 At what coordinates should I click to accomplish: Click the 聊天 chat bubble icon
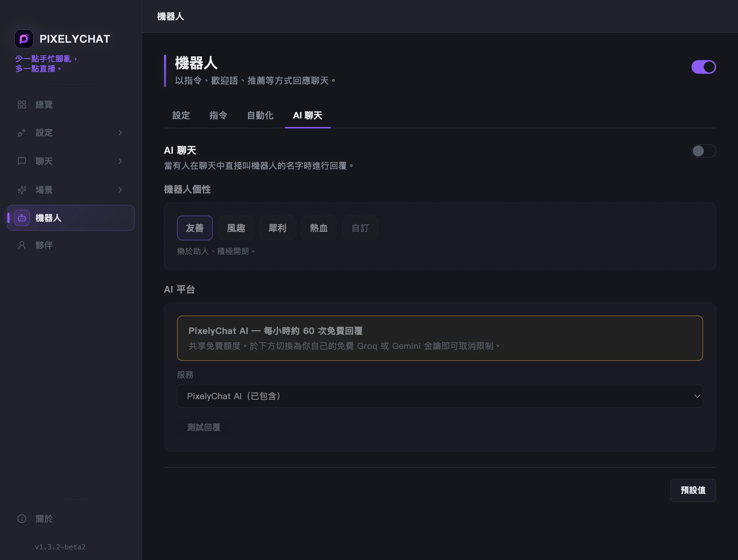22,161
